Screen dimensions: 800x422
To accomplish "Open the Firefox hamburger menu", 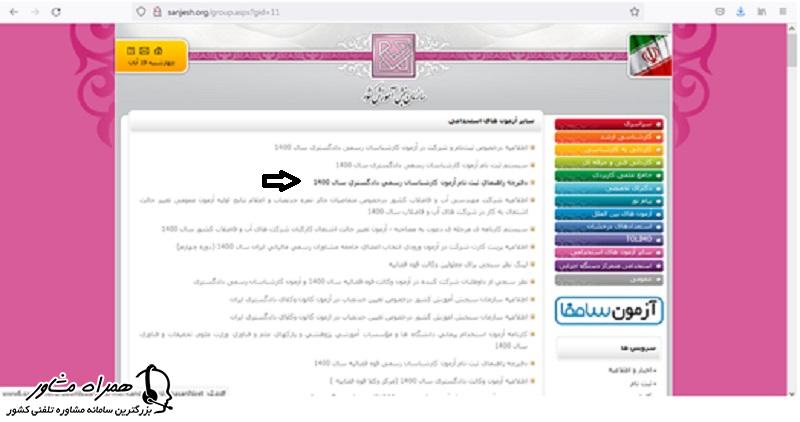I will [786, 12].
